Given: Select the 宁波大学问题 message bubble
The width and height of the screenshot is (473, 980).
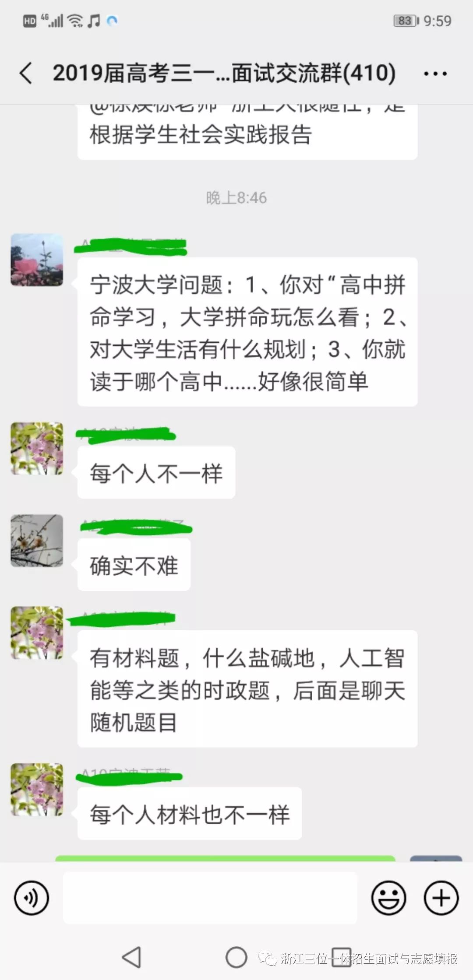Looking at the screenshot, I should [x=247, y=332].
